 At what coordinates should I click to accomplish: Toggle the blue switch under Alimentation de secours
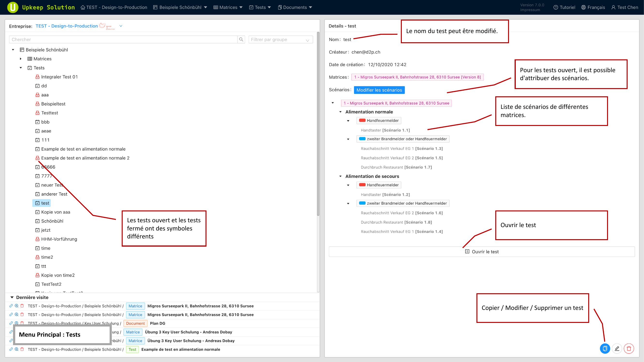point(362,203)
